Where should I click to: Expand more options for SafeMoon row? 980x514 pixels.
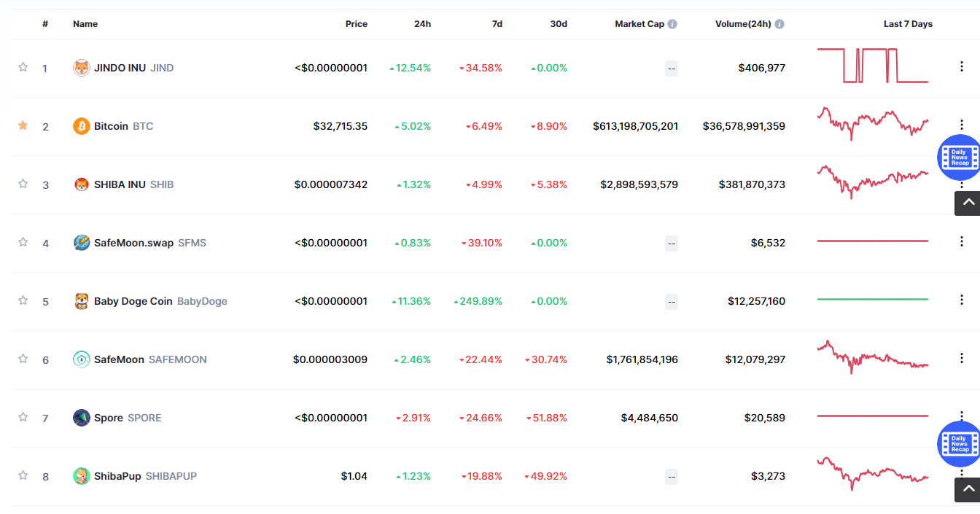click(x=961, y=358)
